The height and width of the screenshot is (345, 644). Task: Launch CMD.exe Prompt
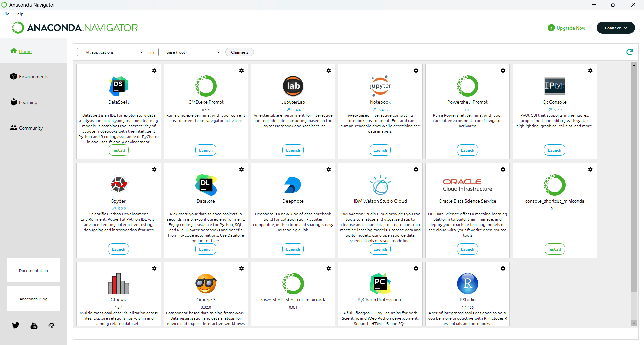(206, 150)
